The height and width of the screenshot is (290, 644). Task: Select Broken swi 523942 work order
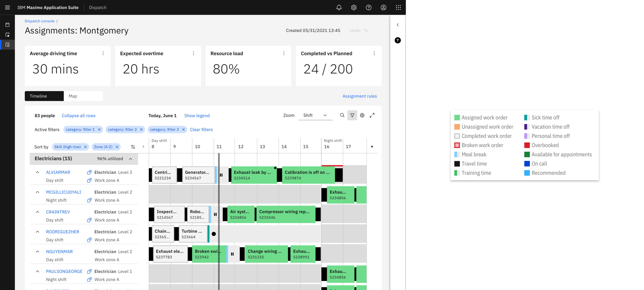209,254
